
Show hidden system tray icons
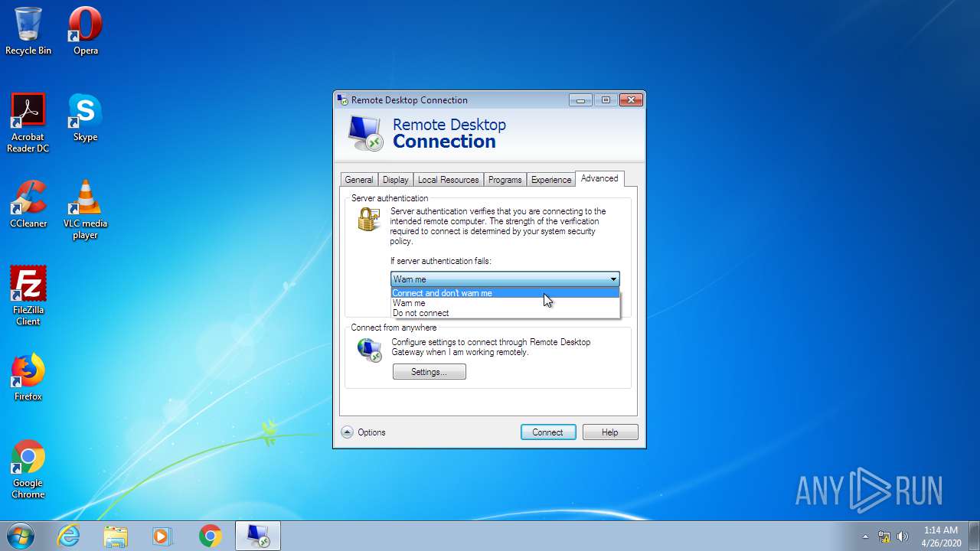pyautogui.click(x=866, y=536)
